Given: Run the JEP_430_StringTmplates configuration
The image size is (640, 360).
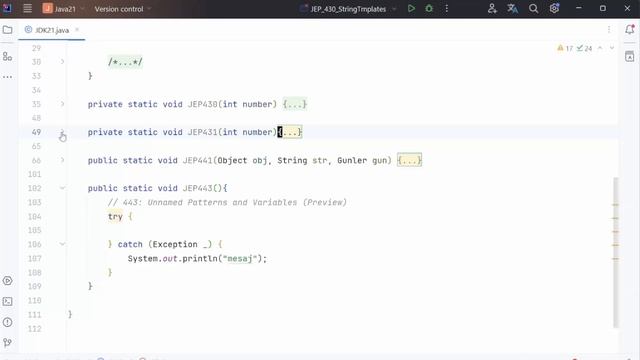Looking at the screenshot, I should click(411, 8).
